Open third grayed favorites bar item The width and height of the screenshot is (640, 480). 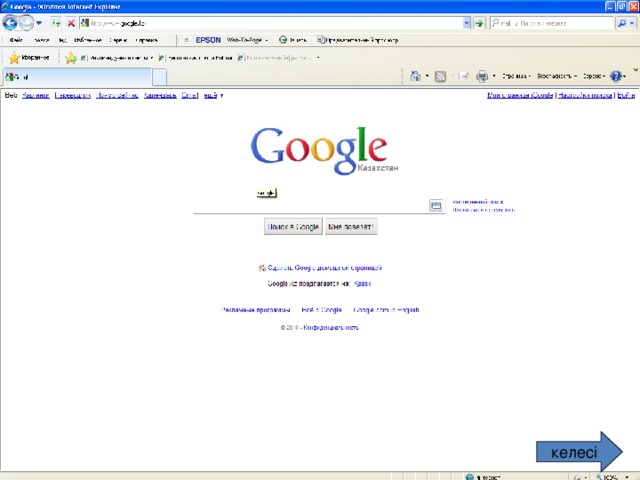[x=279, y=58]
